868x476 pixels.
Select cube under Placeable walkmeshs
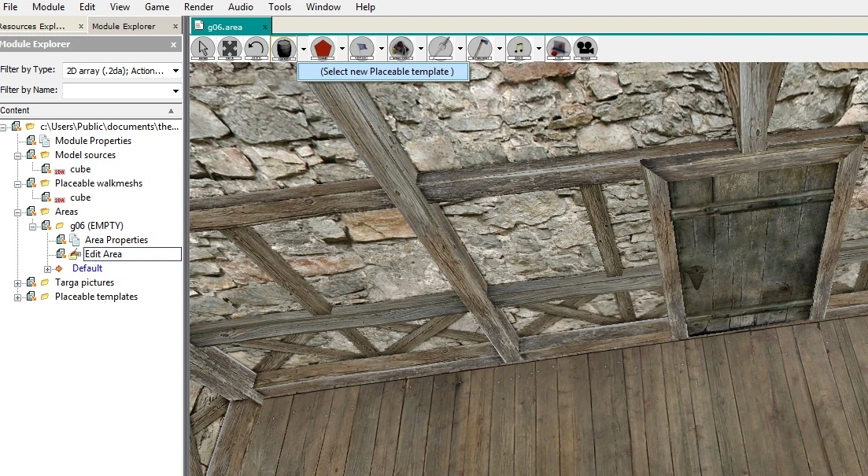click(80, 197)
